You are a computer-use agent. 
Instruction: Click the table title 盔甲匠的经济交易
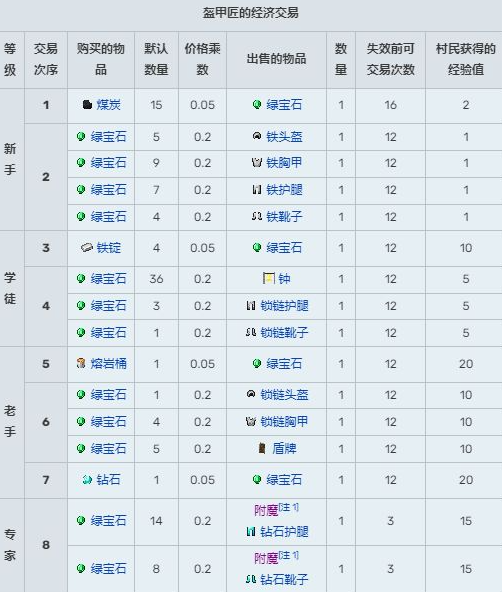pos(251,13)
